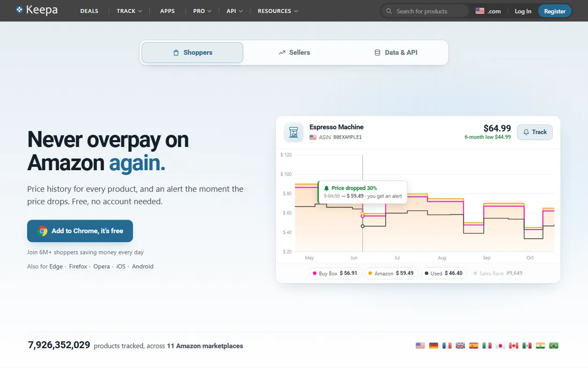Image resolution: width=588 pixels, height=368 pixels.
Task: Select the Spain marketplace flag
Action: (474, 346)
